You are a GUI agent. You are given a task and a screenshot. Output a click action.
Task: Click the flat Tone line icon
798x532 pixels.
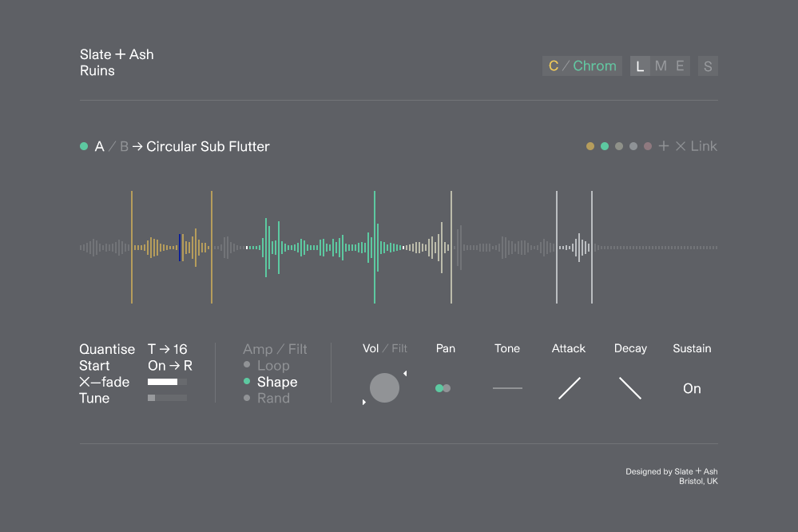click(x=507, y=388)
